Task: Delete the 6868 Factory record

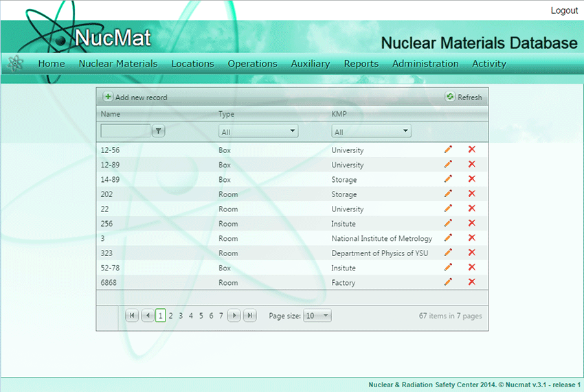Action: [x=471, y=282]
